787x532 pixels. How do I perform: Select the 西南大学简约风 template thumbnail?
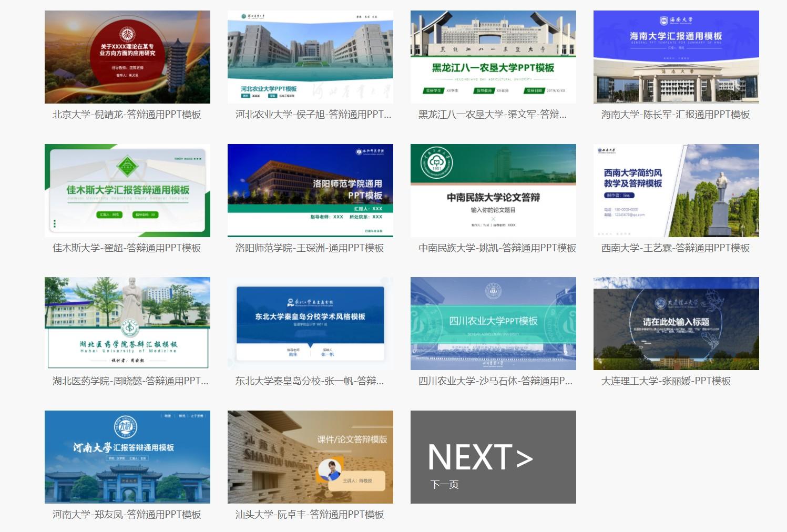tap(676, 190)
